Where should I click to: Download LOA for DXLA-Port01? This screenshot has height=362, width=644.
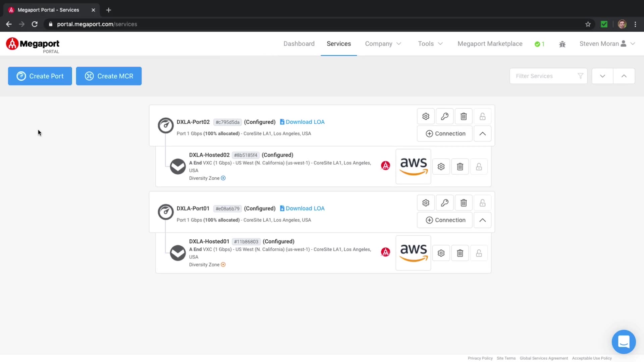(302, 208)
